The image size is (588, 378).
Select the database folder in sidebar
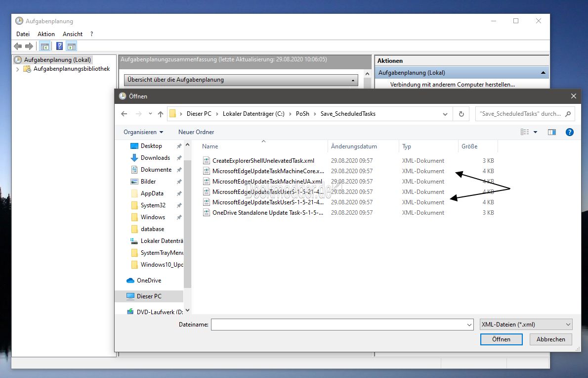[152, 229]
